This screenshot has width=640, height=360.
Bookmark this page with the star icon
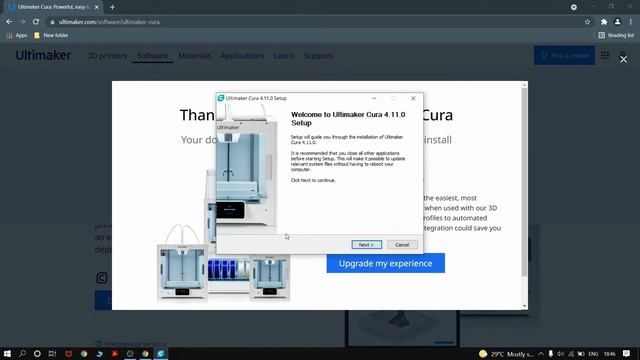pyautogui.click(x=587, y=22)
